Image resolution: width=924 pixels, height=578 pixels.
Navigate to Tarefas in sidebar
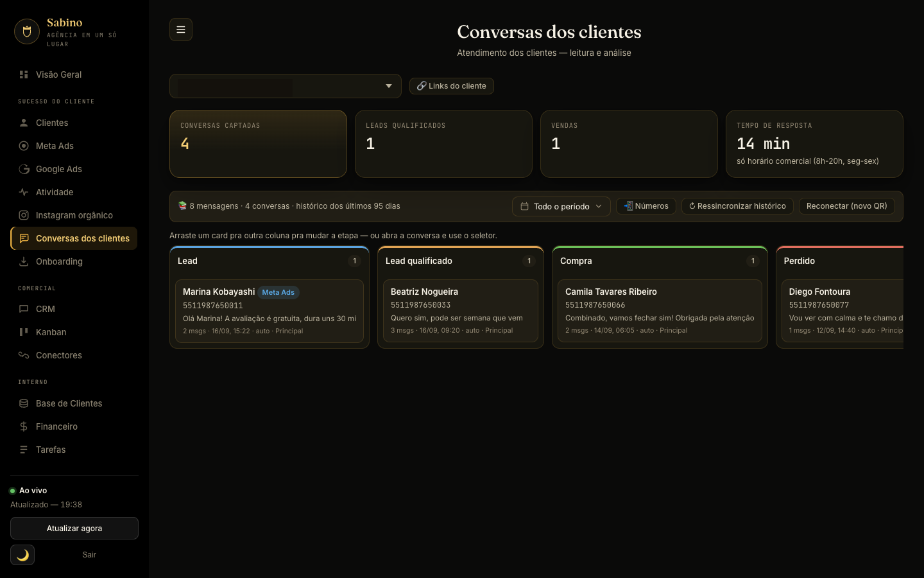(x=74, y=450)
